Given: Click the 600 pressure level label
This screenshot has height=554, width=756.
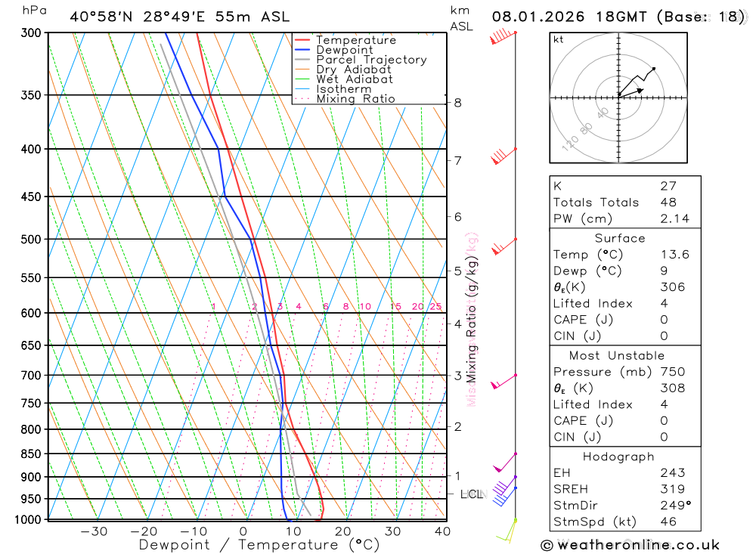Looking at the screenshot, I should [x=31, y=313].
